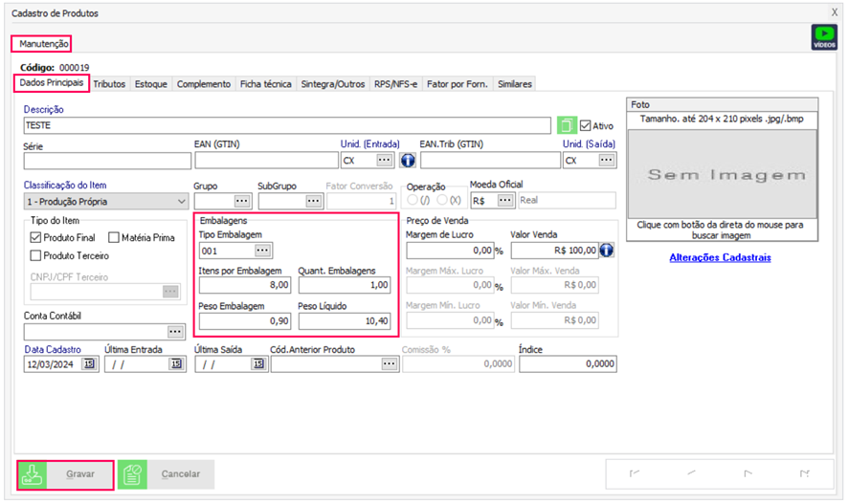Open the Última Entrada calendar picker

tap(176, 364)
